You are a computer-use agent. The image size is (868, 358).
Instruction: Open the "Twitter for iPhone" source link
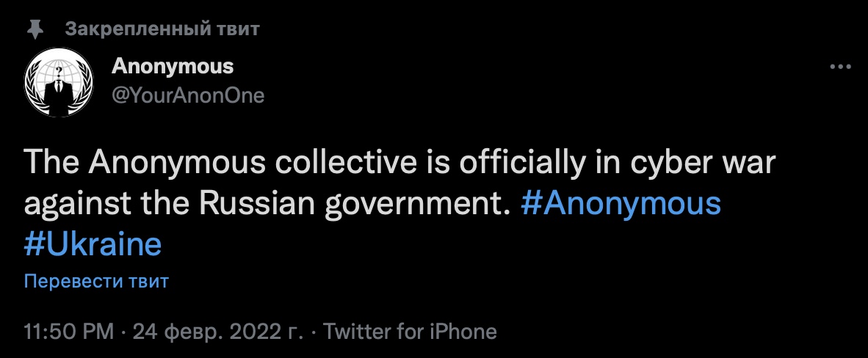(x=410, y=332)
